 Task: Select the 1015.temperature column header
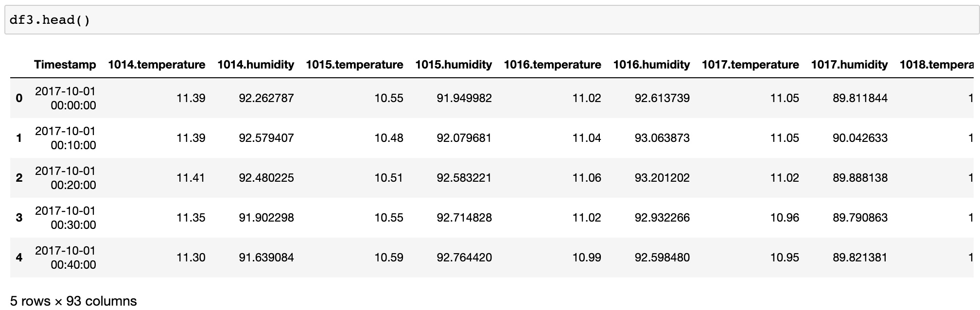pos(354,65)
